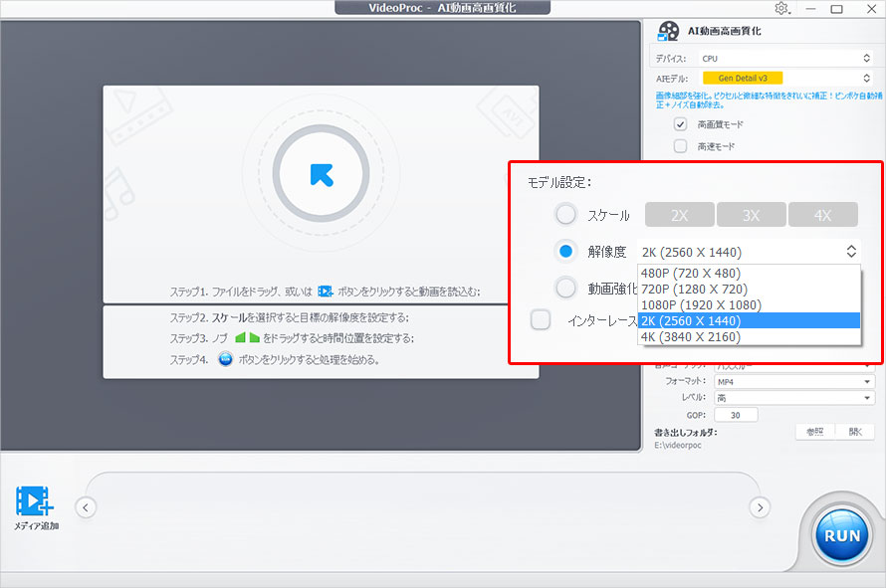Viewport: 886px width, 588px height.
Task: Click 参照 to browse the output folder
Action: click(813, 433)
